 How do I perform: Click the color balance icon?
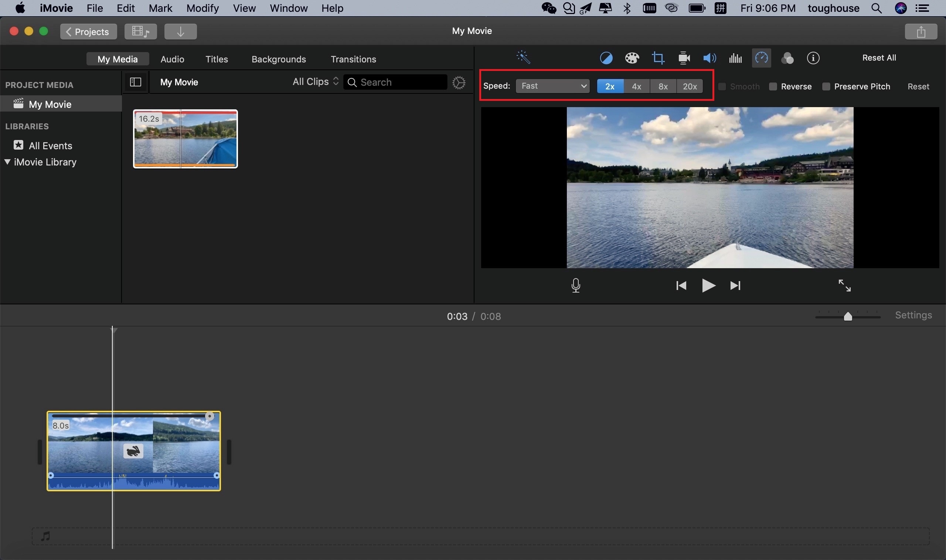coord(605,58)
